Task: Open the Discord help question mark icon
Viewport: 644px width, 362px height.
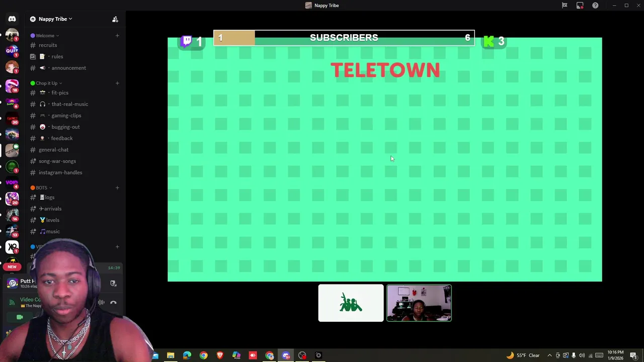Action: (x=595, y=6)
